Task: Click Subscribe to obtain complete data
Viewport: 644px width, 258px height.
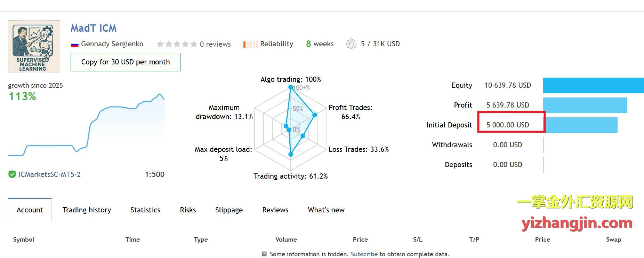Action: click(x=364, y=254)
